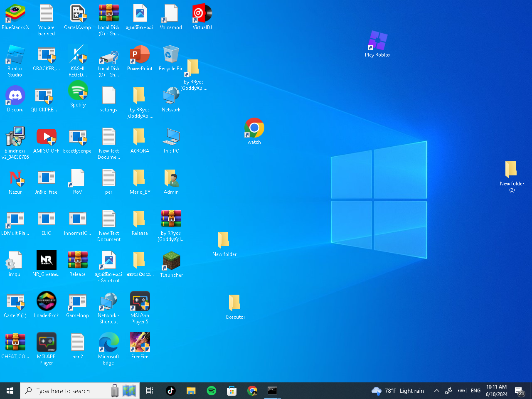Open the taskbar clock showing 10:11 AM
Image resolution: width=532 pixels, height=399 pixels.
[x=497, y=391]
